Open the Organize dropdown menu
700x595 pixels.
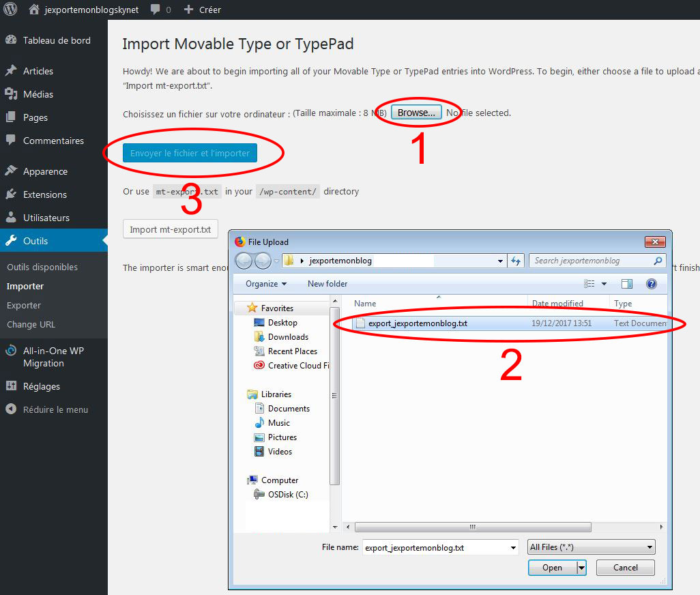click(x=266, y=283)
